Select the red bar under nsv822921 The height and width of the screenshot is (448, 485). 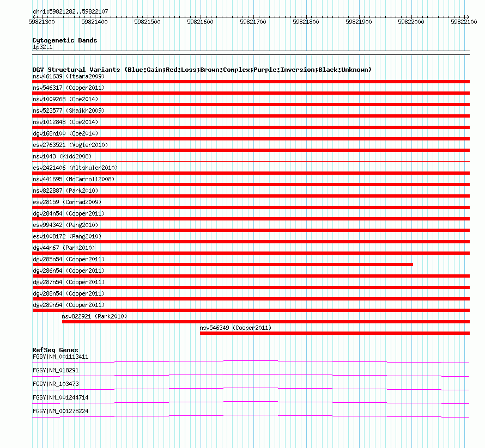266,322
